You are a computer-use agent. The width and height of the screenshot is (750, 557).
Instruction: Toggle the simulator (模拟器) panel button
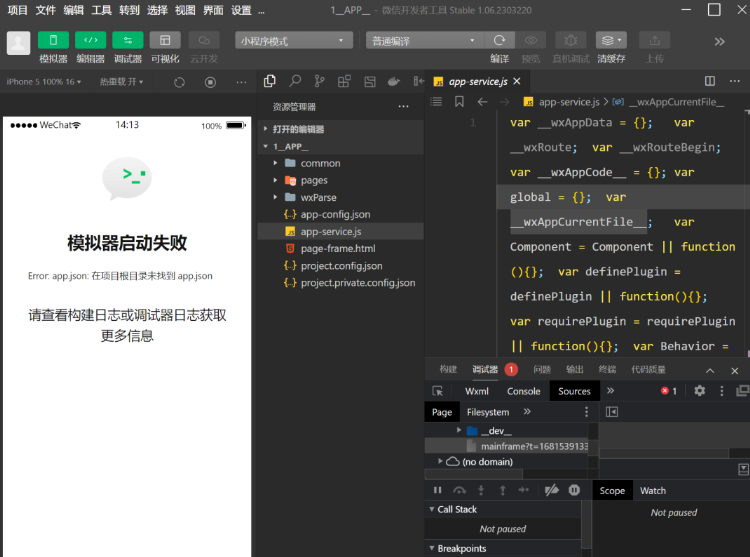pyautogui.click(x=53, y=40)
